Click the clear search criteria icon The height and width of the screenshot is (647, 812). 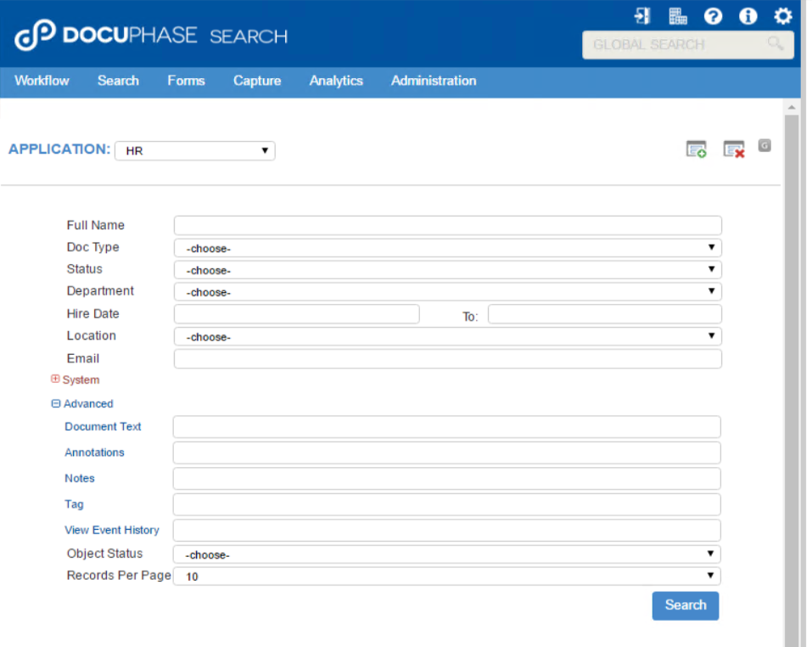(x=733, y=149)
